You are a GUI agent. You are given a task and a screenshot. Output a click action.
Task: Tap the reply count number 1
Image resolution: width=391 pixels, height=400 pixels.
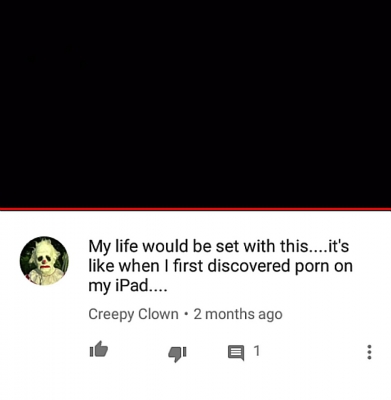(x=256, y=351)
